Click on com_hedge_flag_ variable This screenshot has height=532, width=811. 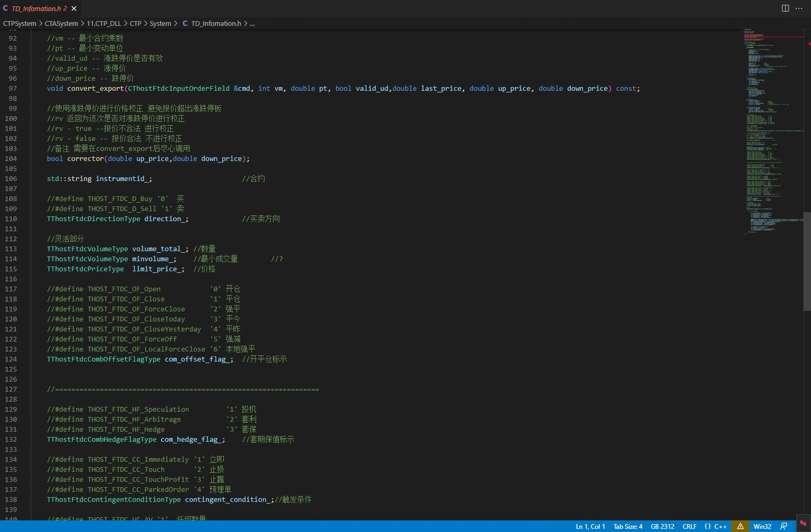[x=191, y=439]
